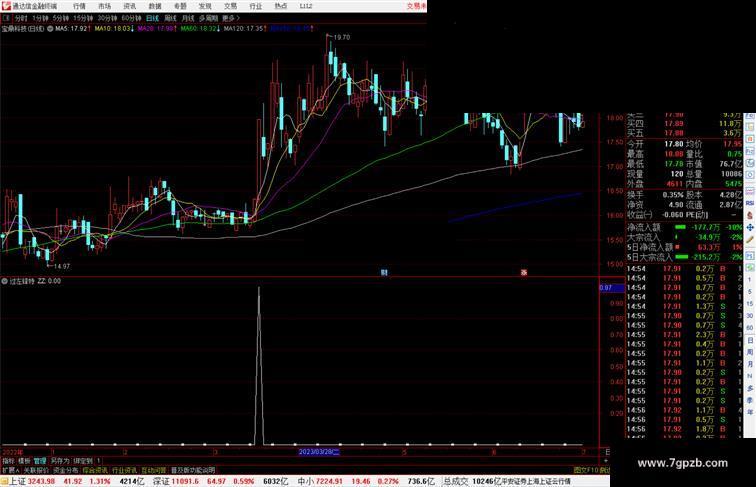Select the pencil drawing tool in sidebar
This screenshot has width=756, height=487.
pos(750,240)
